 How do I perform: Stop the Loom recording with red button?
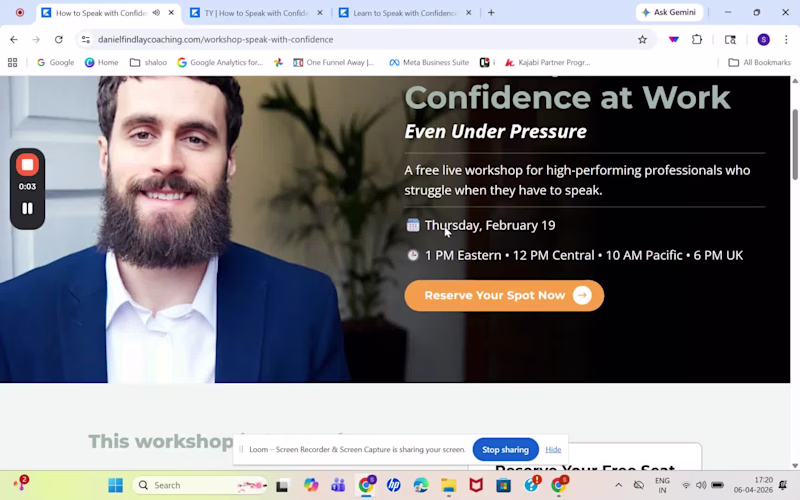click(27, 165)
